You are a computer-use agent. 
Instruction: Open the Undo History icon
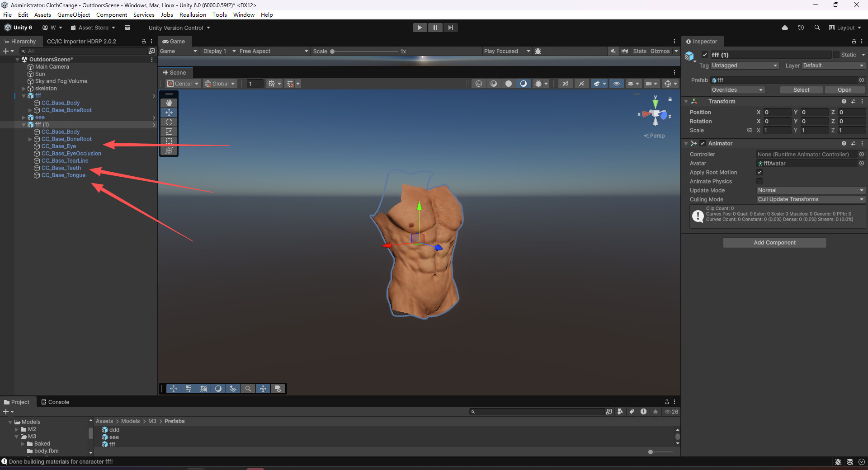point(801,28)
